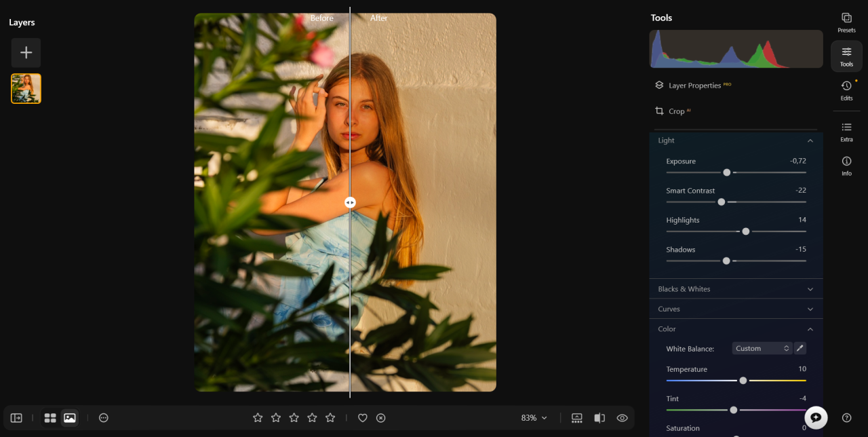The width and height of the screenshot is (868, 437).
Task: Pick white balance with eyedropper
Action: click(800, 348)
